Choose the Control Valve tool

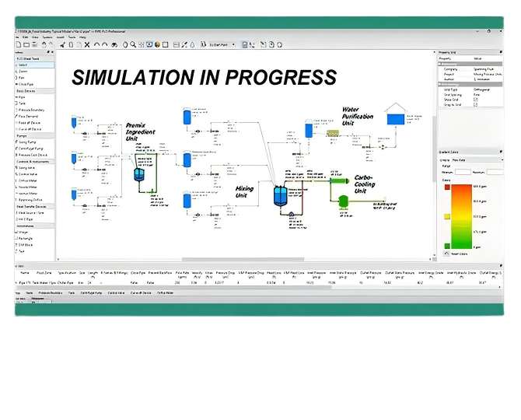pos(28,174)
